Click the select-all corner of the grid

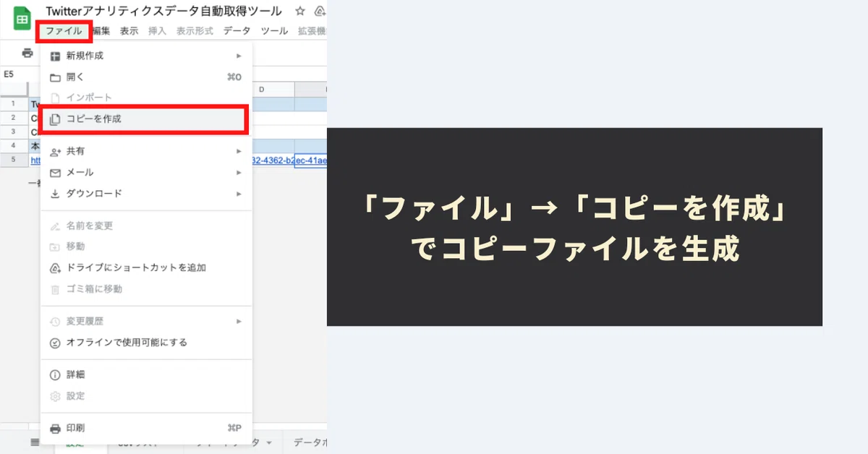(x=14, y=90)
